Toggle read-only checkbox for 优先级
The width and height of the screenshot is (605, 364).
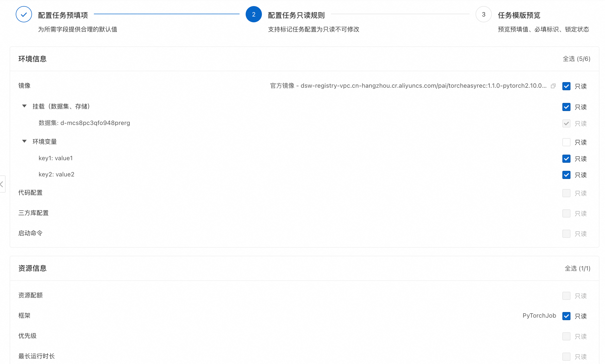[x=566, y=336]
